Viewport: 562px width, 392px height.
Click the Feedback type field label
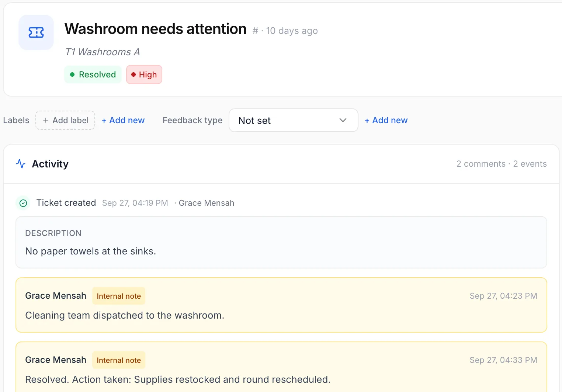pos(192,120)
